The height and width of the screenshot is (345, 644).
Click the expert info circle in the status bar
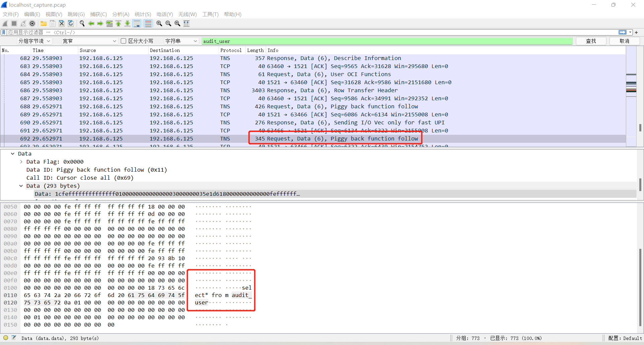[x=5, y=338]
